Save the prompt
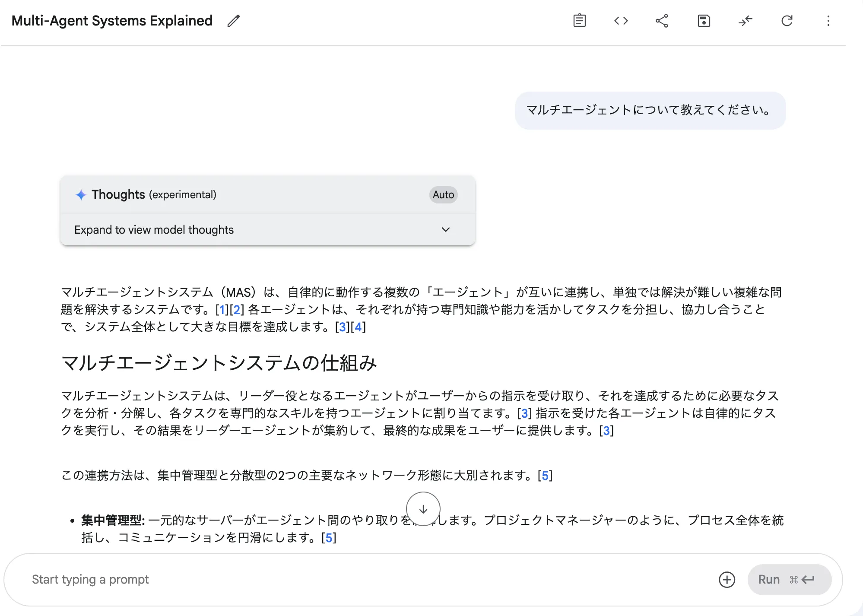Screen dimensions: 863x616 click(703, 21)
